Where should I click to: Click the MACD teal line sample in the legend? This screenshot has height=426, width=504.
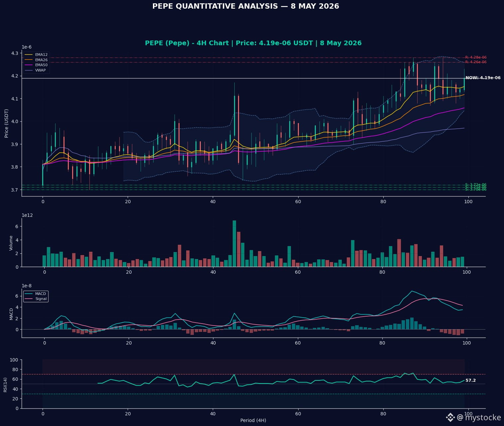(29, 294)
